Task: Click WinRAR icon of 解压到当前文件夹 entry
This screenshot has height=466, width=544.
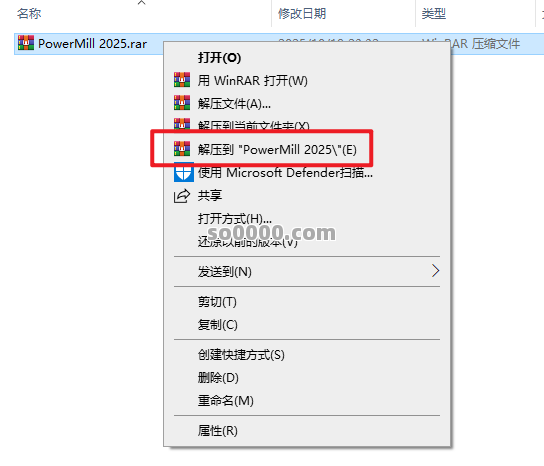Action: [x=182, y=124]
